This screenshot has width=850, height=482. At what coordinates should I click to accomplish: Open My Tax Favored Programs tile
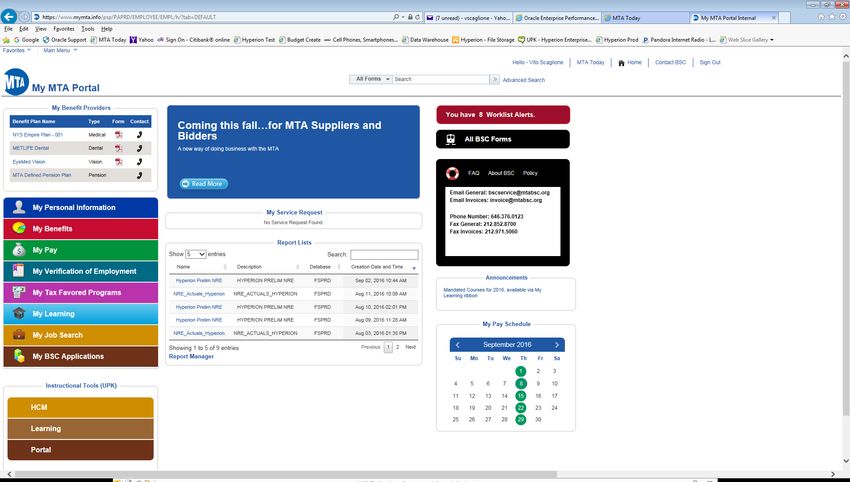pos(81,292)
